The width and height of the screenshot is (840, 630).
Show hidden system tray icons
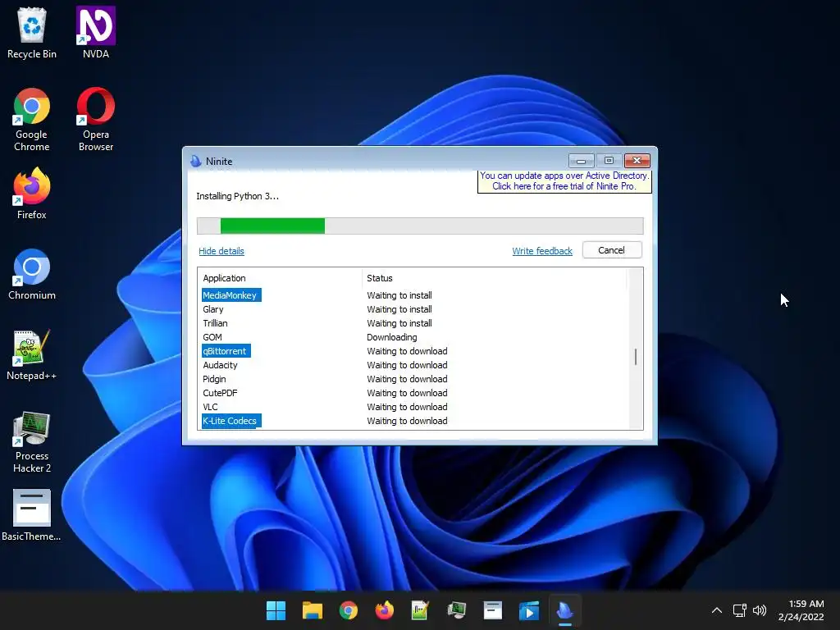click(717, 610)
